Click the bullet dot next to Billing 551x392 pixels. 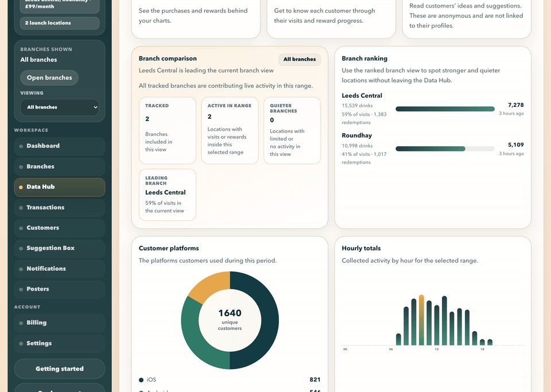[21, 323]
